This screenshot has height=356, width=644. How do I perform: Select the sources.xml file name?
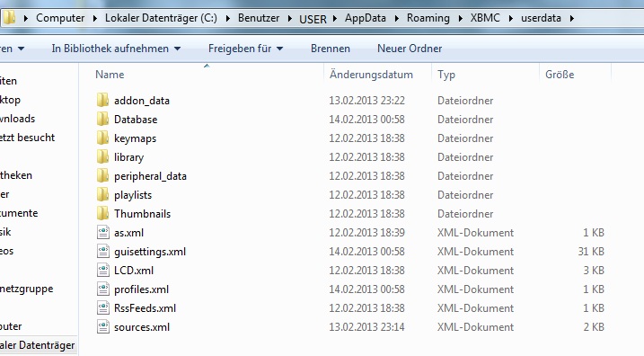(142, 327)
